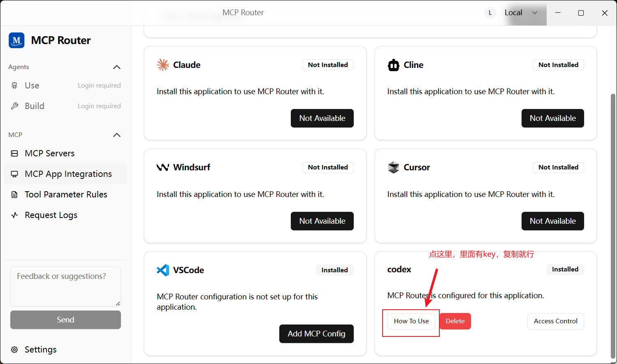
Task: Click the Login required text beside Use
Action: tap(99, 86)
